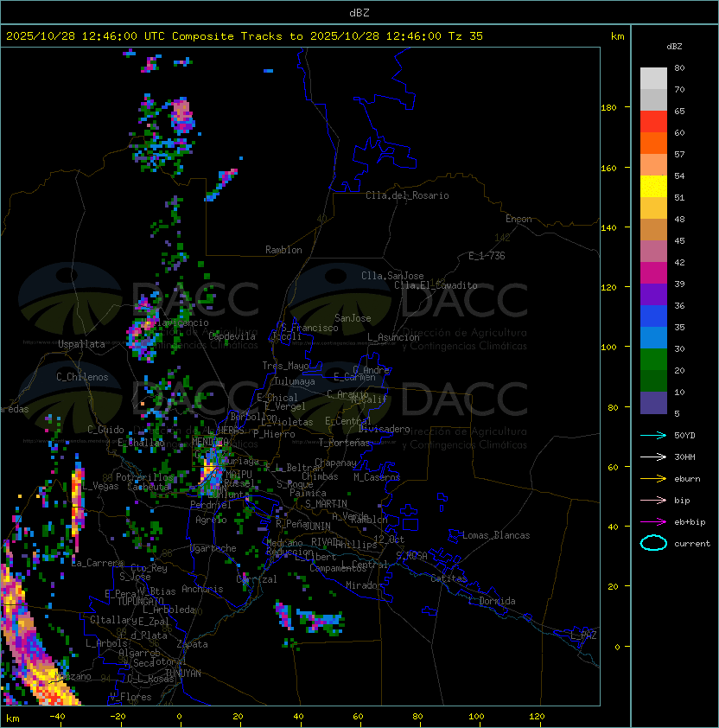This screenshot has height=728, width=719.
Task: Pick the slate swatch between 10 and 5
Action: pyautogui.click(x=653, y=403)
